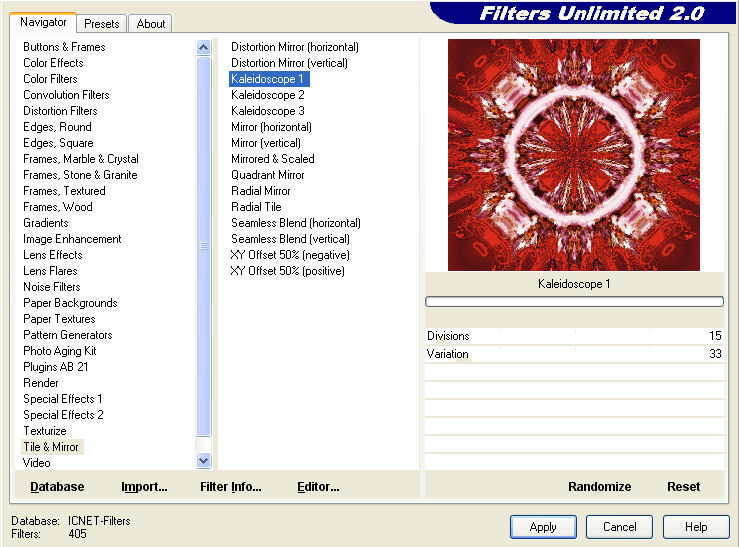Open the Database menu button
Viewport: 739px width, 547px height.
click(x=57, y=487)
